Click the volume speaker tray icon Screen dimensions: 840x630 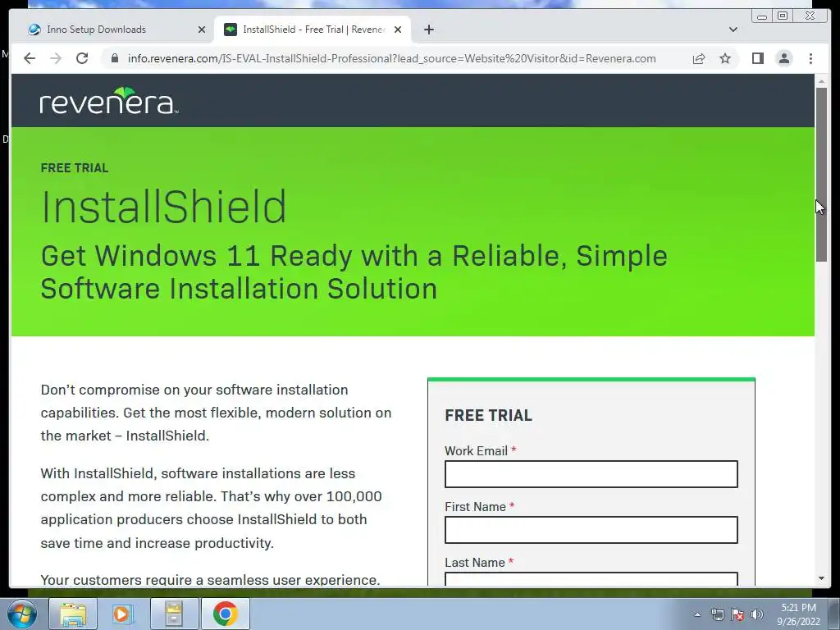(x=756, y=614)
